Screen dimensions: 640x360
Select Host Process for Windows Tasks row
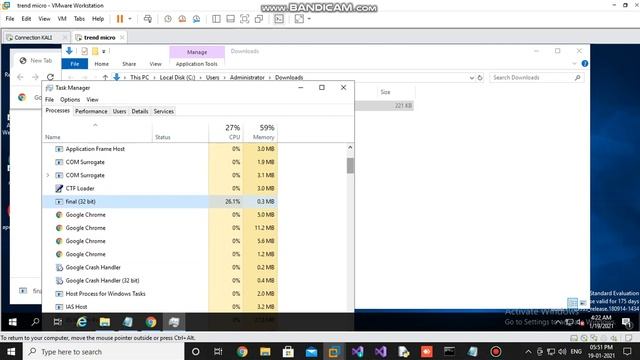(160, 294)
